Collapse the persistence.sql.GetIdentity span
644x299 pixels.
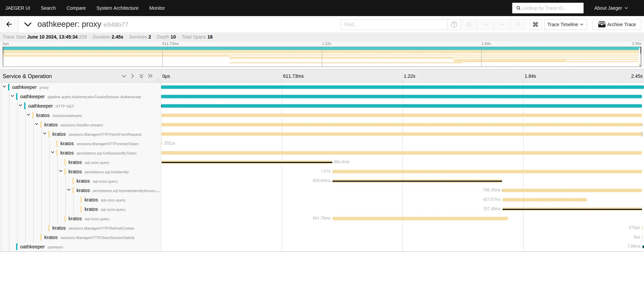[x=61, y=171]
